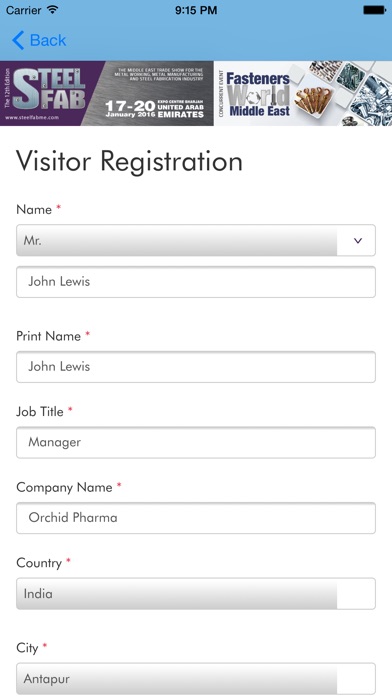
Task: Tap the Visitor Registration heading
Action: 129,161
